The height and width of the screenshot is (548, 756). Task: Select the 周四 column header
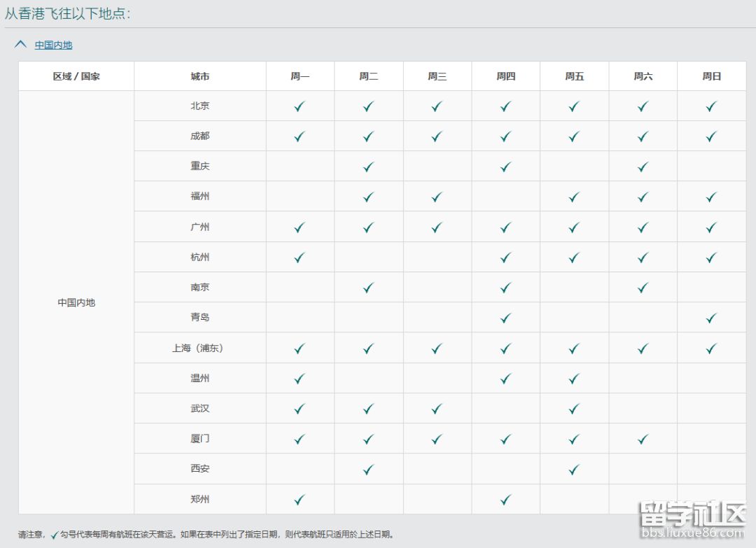(505, 76)
